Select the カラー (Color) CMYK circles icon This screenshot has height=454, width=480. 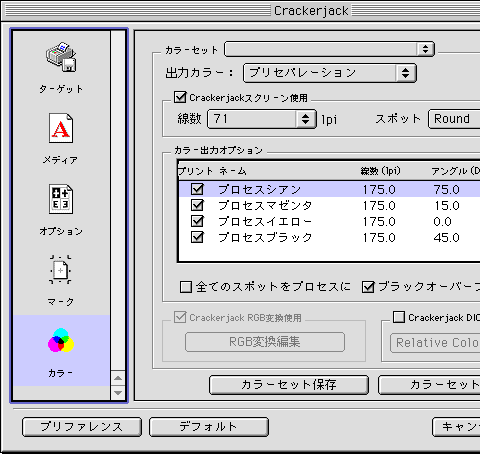coord(61,340)
